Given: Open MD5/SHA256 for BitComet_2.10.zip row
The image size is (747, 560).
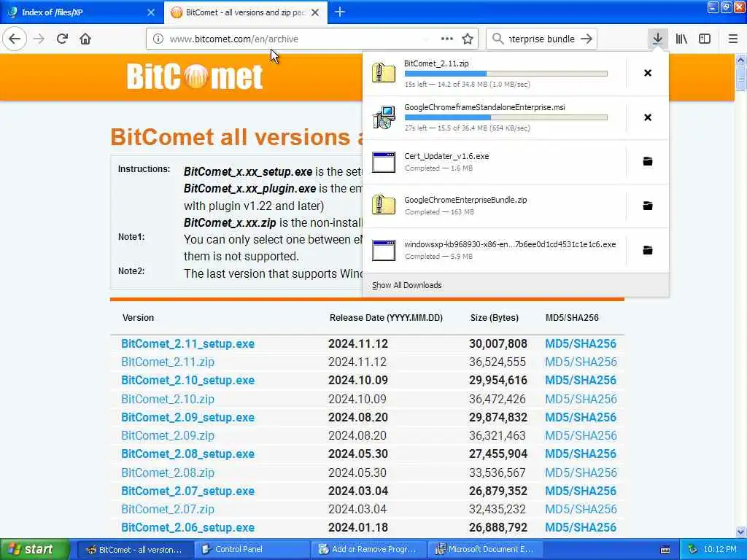Looking at the screenshot, I should point(581,399).
